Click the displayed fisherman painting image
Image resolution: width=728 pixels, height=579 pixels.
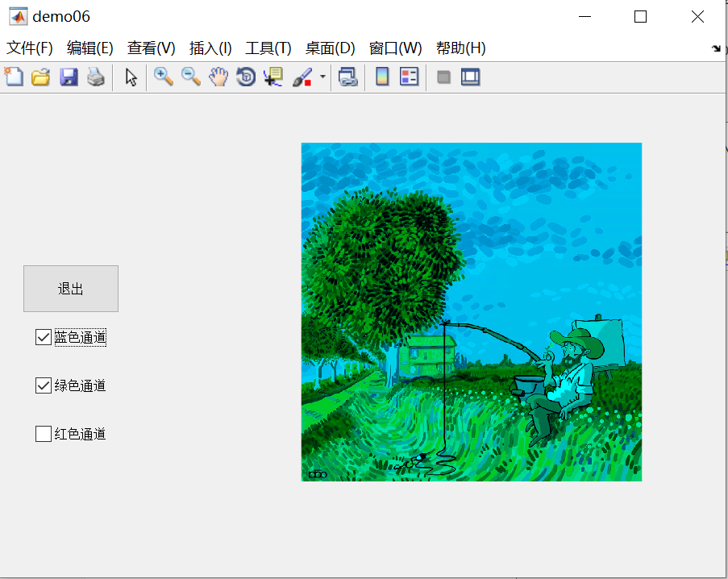tap(472, 312)
